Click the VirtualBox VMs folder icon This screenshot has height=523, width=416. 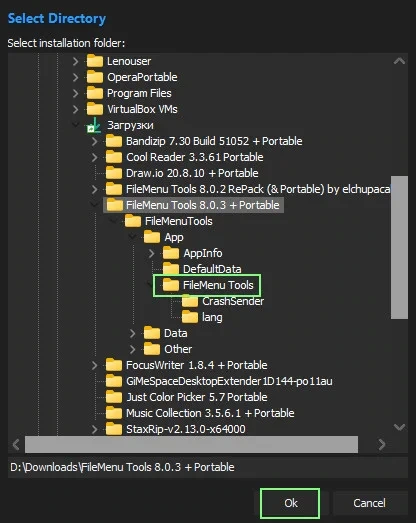95,109
